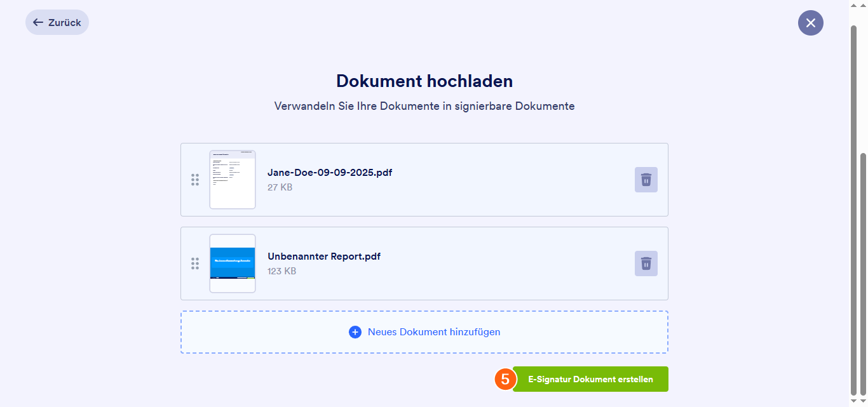Click the Dokument hochladen heading
The width and height of the screenshot is (868, 407).
tap(424, 81)
